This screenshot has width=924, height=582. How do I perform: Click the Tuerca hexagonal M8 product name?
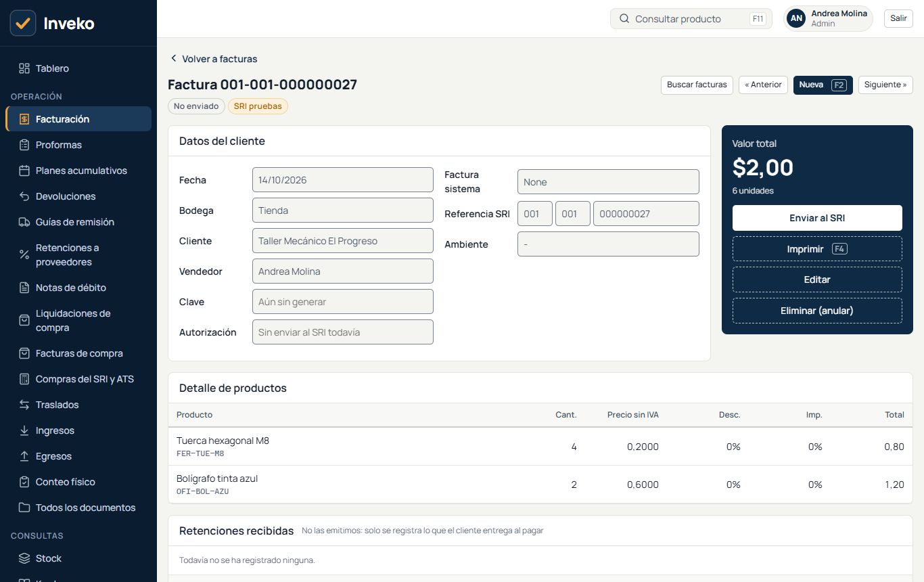[x=223, y=441]
